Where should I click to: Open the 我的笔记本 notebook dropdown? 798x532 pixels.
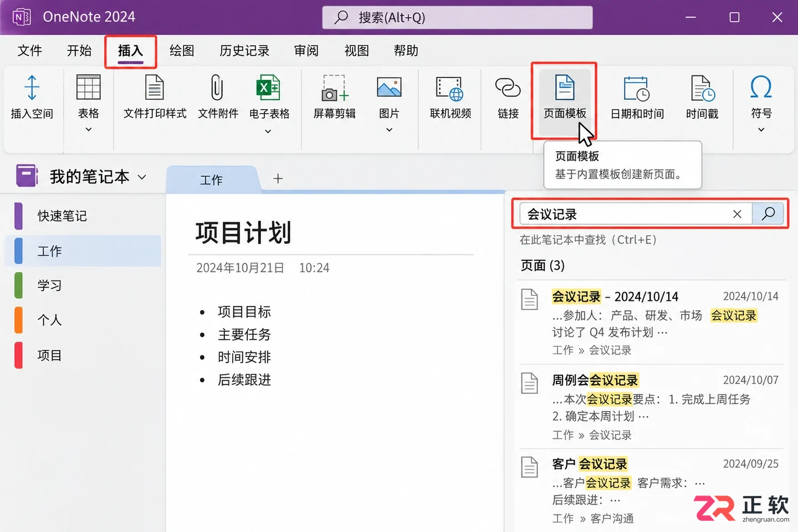click(142, 177)
